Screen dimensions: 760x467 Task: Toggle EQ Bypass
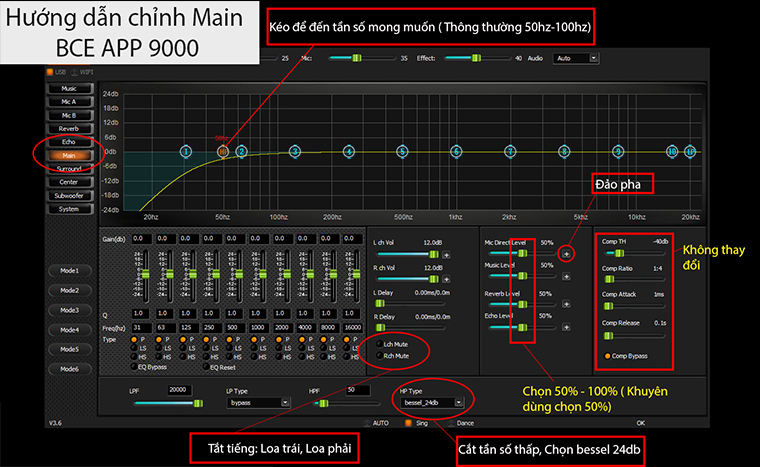point(134,367)
